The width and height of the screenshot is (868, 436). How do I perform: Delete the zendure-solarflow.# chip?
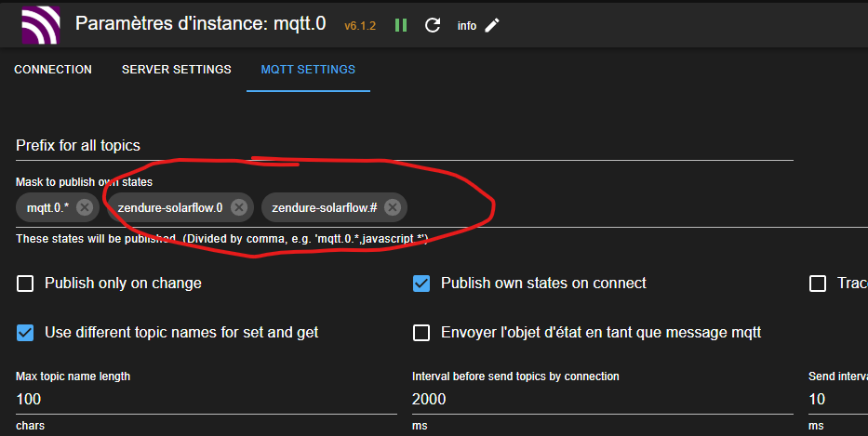click(x=393, y=207)
